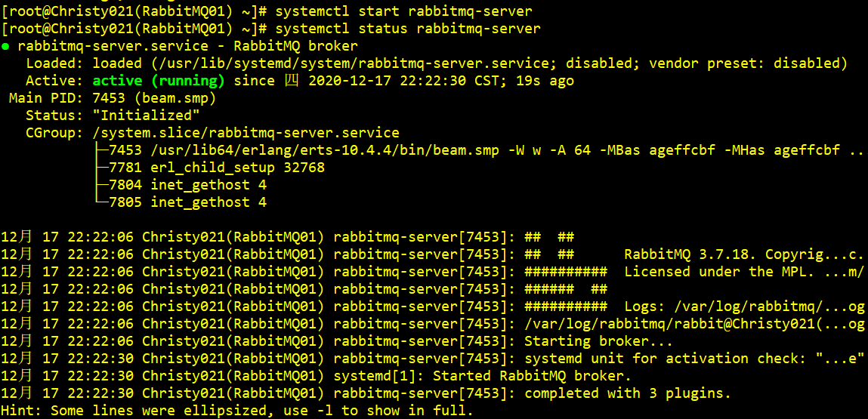868x419 pixels.
Task: Click 'completed with 3 plugins.' log message
Action: pyautogui.click(x=628, y=393)
